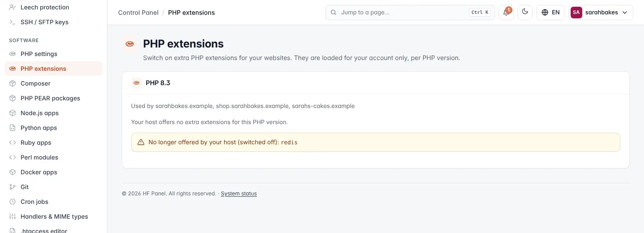This screenshot has height=233, width=644.
Task: Click the Git branch icon
Action: (x=13, y=187)
